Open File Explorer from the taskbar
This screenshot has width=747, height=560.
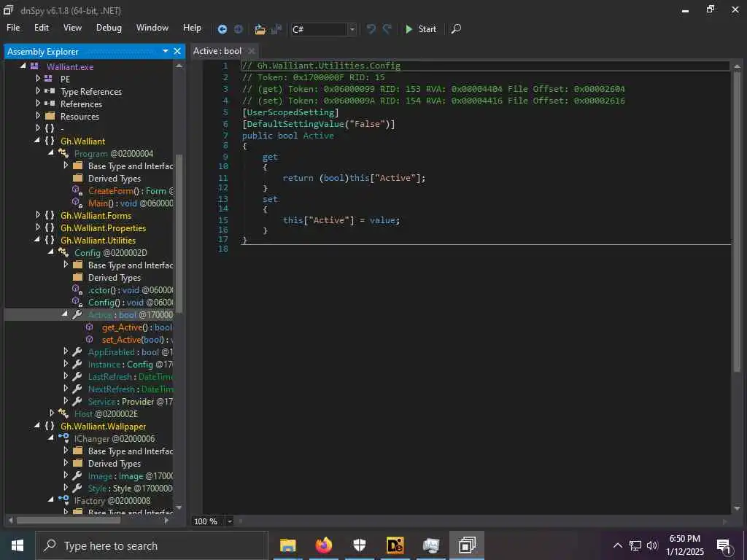tap(287, 545)
